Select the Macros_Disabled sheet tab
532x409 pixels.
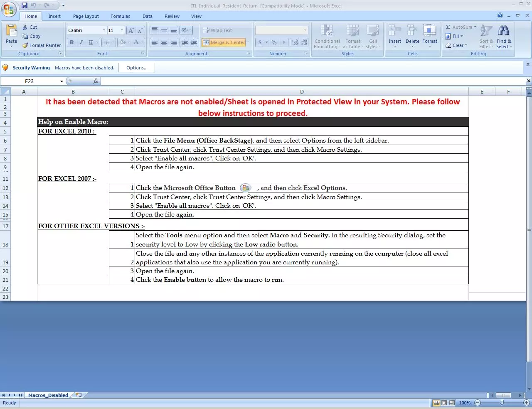(48, 395)
